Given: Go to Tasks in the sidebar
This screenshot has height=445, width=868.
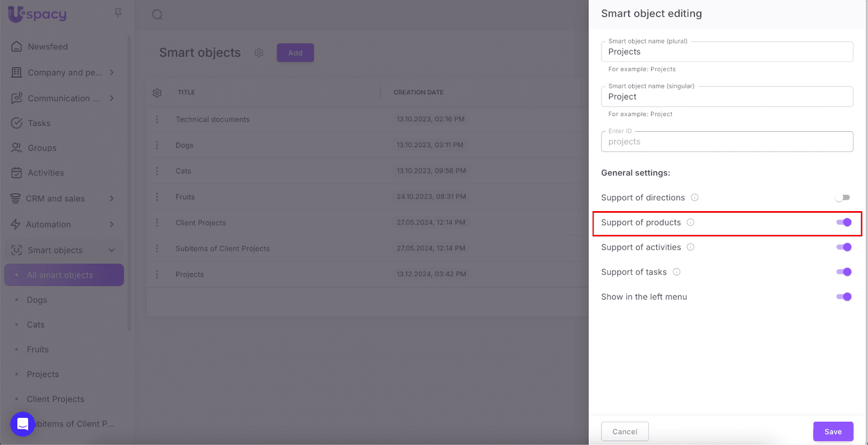Looking at the screenshot, I should (x=39, y=123).
